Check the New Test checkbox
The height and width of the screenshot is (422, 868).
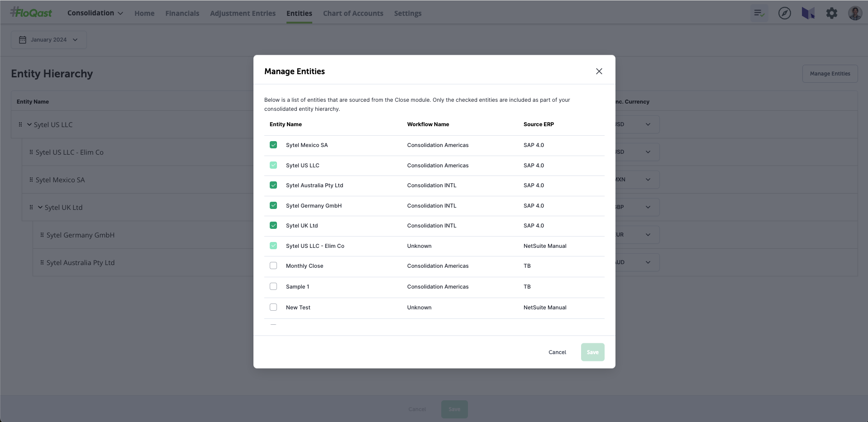point(273,307)
